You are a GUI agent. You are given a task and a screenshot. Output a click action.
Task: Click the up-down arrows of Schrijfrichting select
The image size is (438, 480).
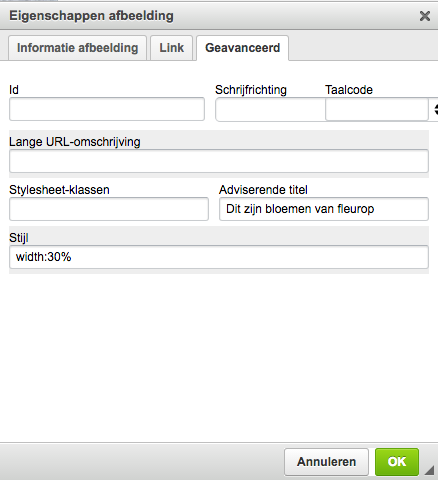tap(435, 109)
